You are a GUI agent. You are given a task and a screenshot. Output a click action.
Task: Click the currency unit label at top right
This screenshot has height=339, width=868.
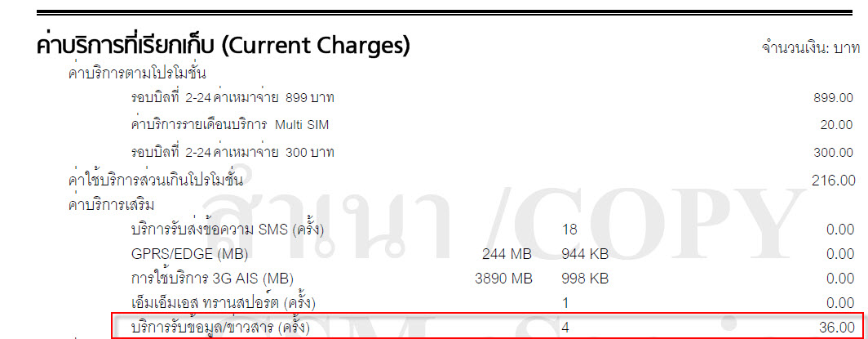tap(811, 47)
